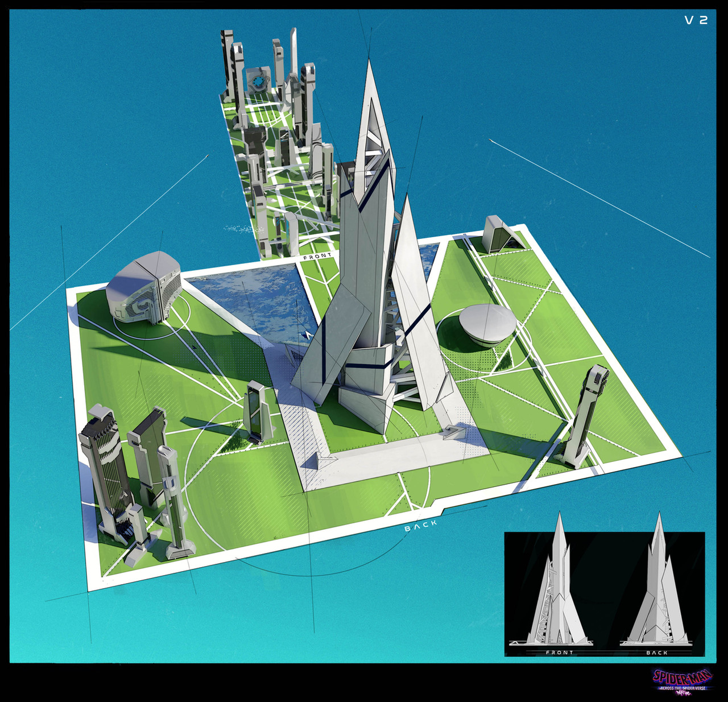Image resolution: width=728 pixels, height=702 pixels.
Task: Select the BACK label on the platform edge
Action: pyautogui.click(x=421, y=526)
